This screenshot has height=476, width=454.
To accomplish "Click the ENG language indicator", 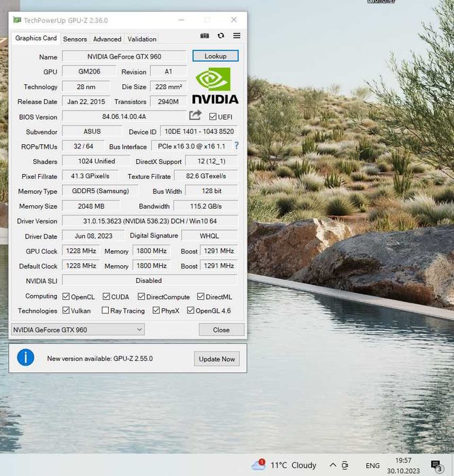I will pyautogui.click(x=372, y=465).
